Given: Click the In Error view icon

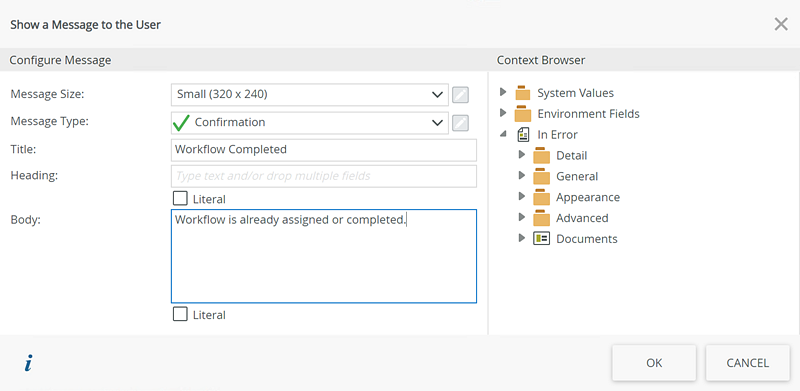Looking at the screenshot, I should [523, 135].
